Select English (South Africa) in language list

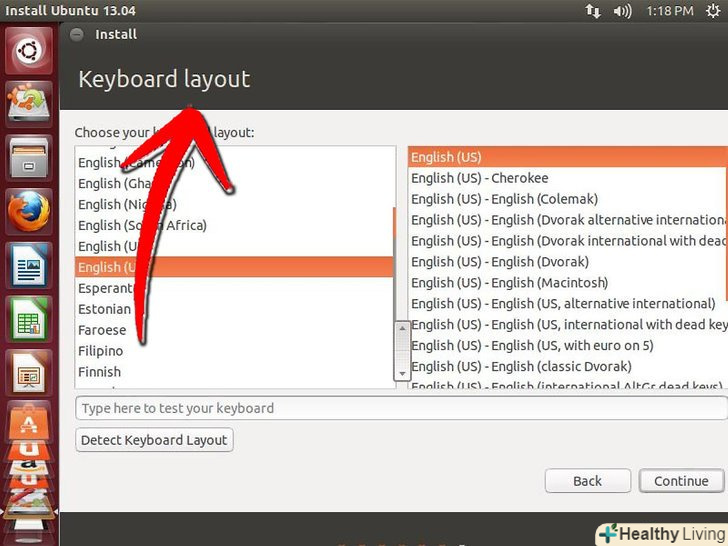[234, 225]
